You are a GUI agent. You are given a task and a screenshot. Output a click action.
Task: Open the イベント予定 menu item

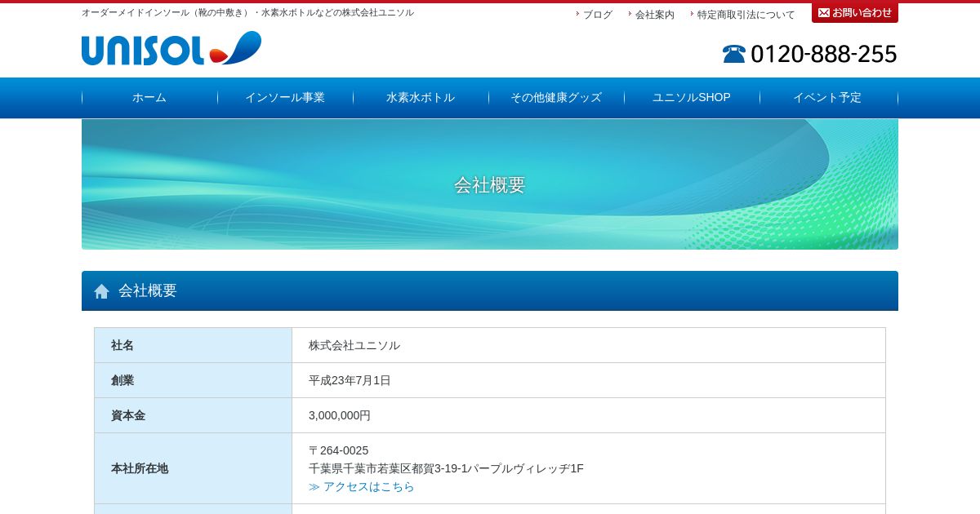828,98
